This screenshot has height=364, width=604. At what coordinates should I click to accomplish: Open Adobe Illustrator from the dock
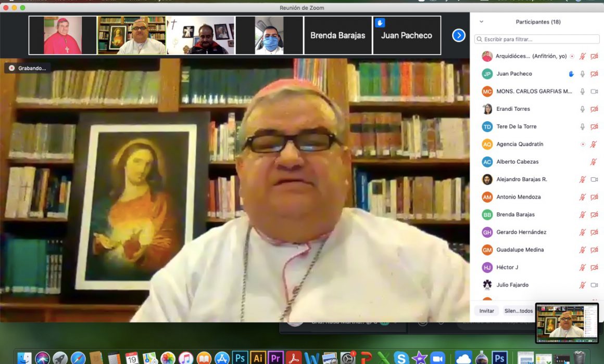258,358
